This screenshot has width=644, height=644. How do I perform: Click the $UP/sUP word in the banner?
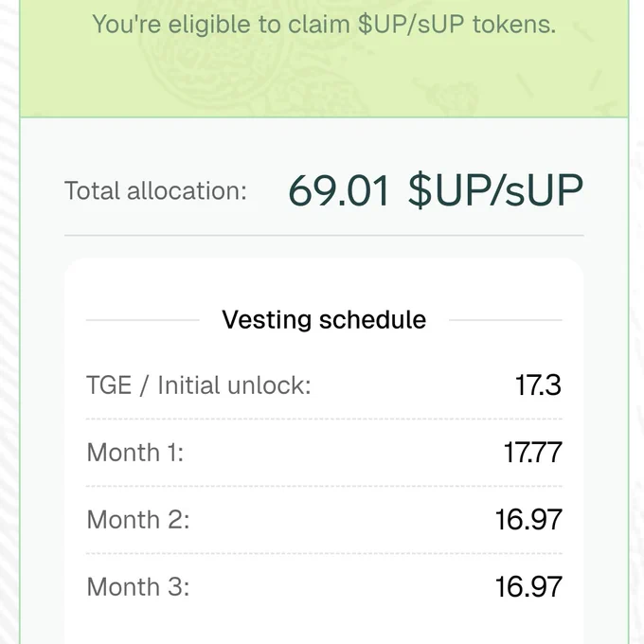click(x=411, y=25)
